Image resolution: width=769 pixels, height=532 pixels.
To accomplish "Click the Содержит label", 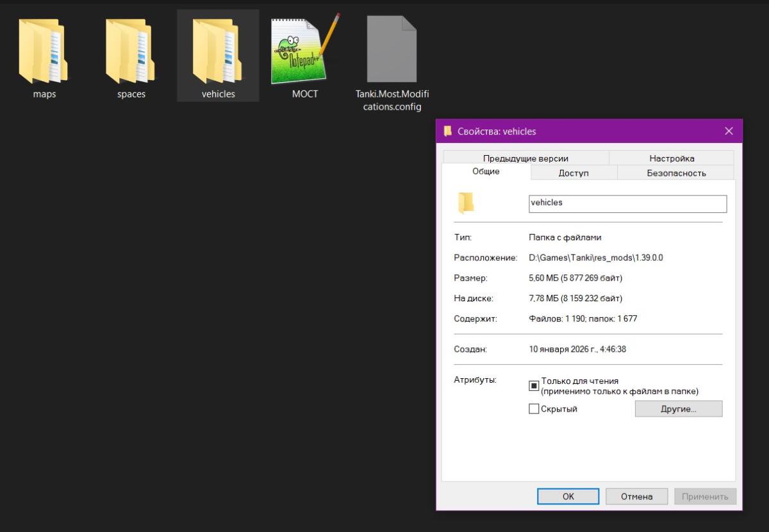I will pyautogui.click(x=475, y=319).
